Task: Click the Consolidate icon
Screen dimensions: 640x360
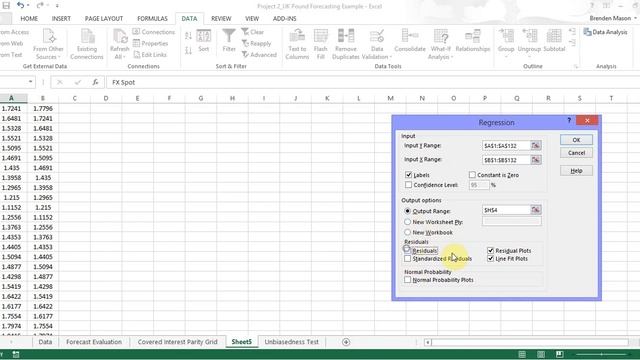Action: [410, 36]
